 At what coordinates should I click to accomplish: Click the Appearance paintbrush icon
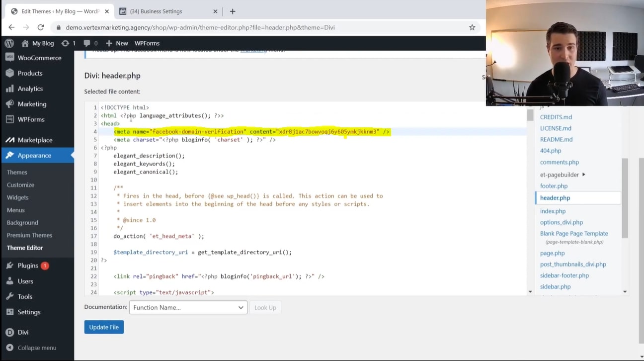pos(9,155)
